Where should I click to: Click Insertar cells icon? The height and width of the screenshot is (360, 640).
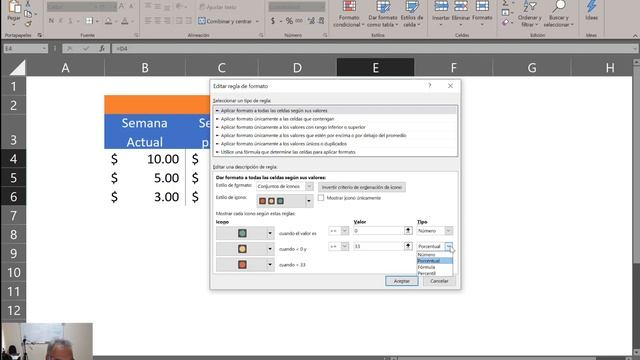tap(441, 6)
